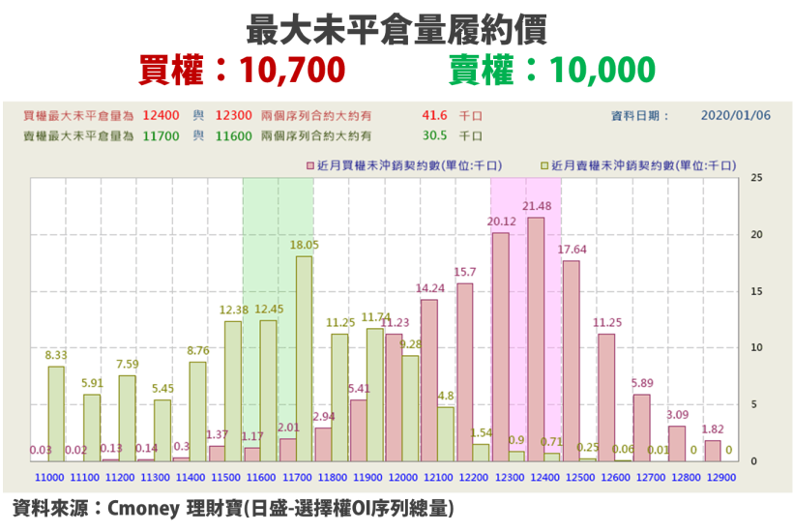793x532 pixels.
Task: Select legend text 近月買權未沖銷契約數(單位:千口)
Action: point(410,165)
